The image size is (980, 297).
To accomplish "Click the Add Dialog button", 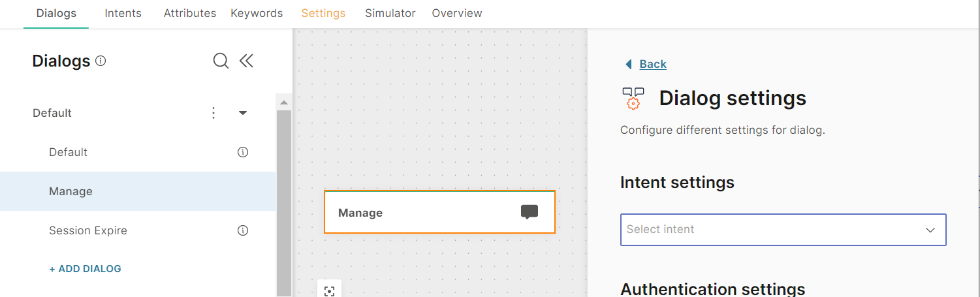I will (x=86, y=269).
